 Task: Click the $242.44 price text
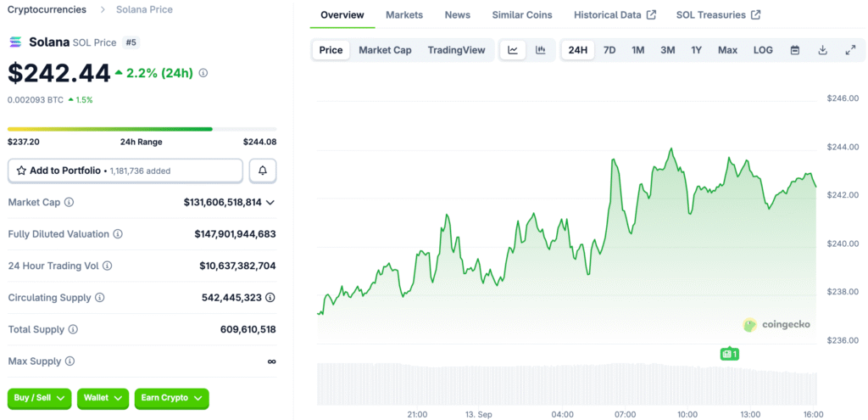59,73
